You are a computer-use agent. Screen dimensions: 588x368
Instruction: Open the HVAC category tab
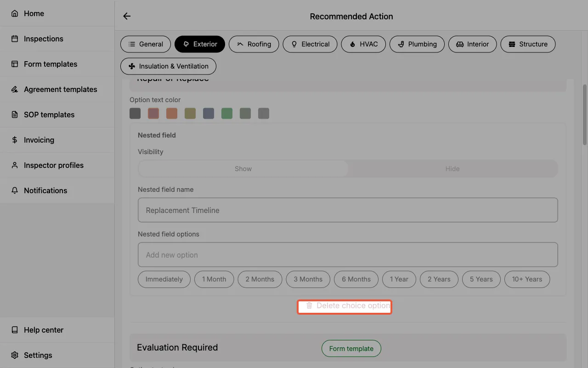pos(363,44)
